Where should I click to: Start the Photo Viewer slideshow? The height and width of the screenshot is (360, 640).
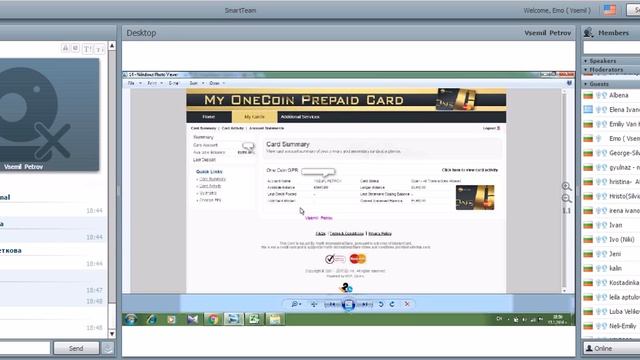coord(348,304)
